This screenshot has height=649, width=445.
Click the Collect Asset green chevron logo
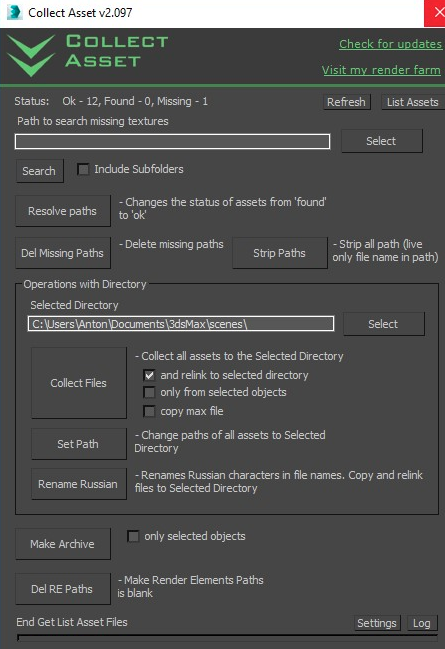tap(31, 55)
